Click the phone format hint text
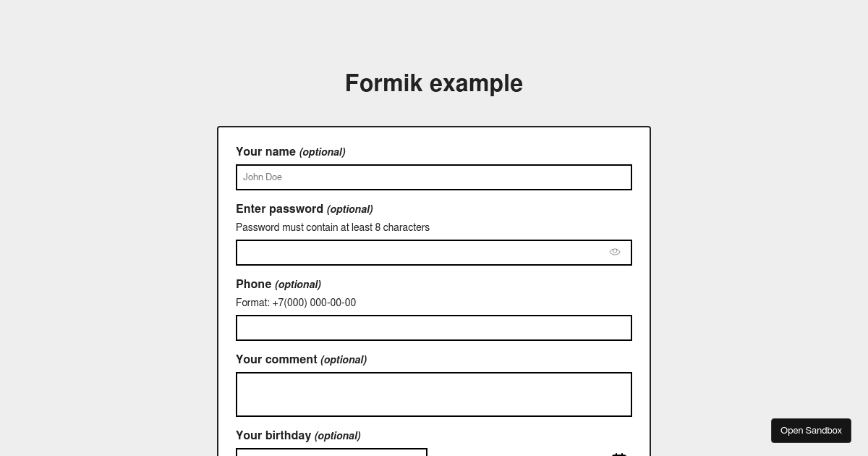868x456 pixels. click(296, 303)
